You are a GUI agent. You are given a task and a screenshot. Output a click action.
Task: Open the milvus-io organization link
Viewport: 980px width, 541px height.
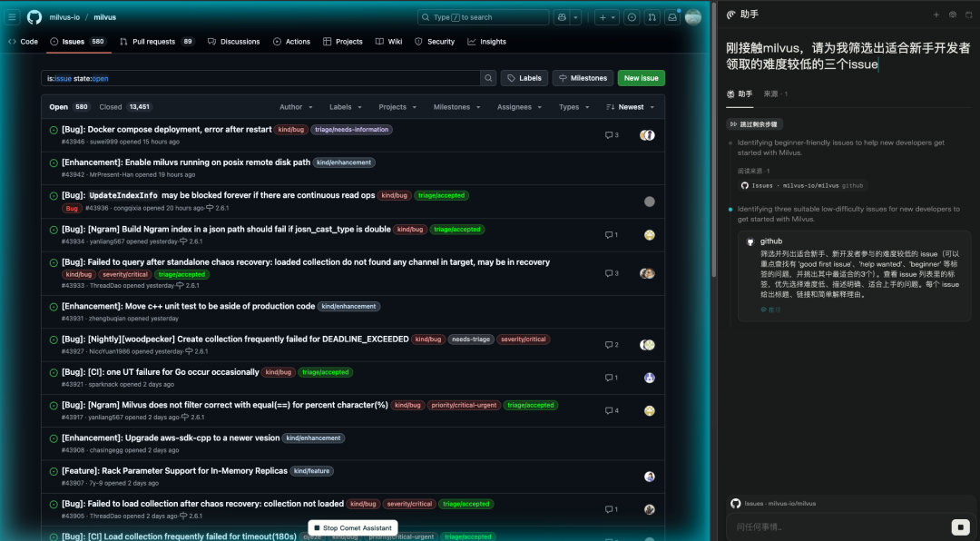tap(64, 17)
